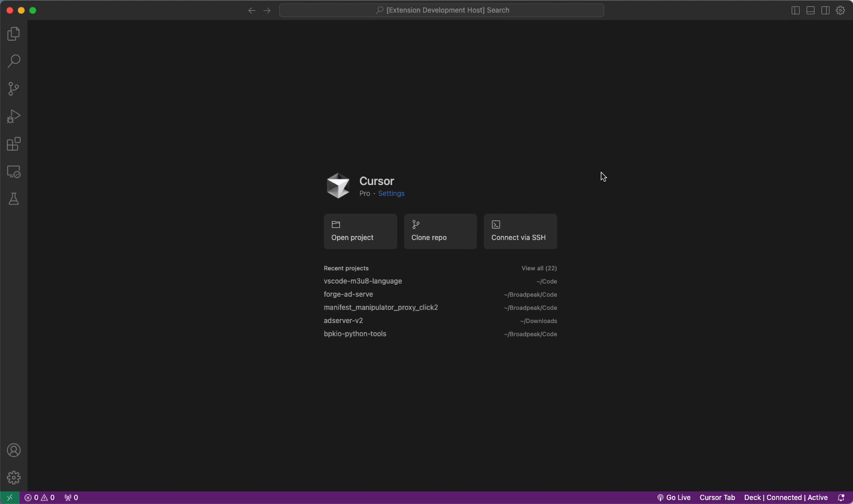Click Clone repo button
The image size is (853, 504).
[440, 231]
